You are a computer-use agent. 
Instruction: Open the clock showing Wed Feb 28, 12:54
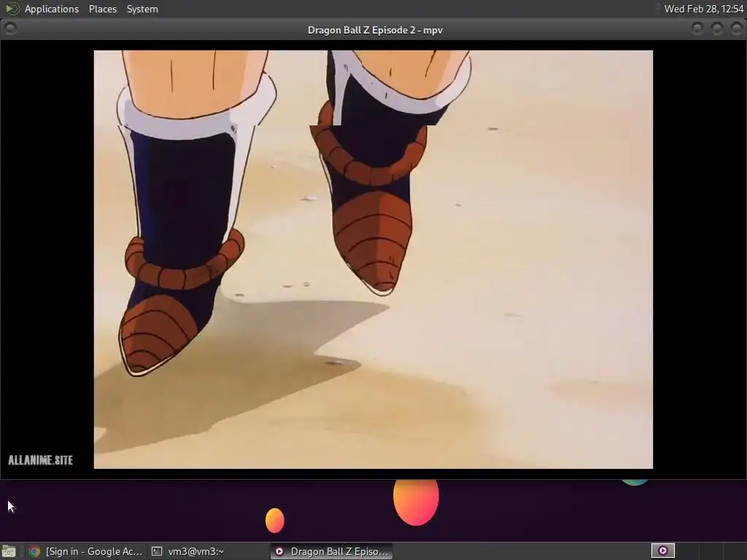tap(704, 9)
